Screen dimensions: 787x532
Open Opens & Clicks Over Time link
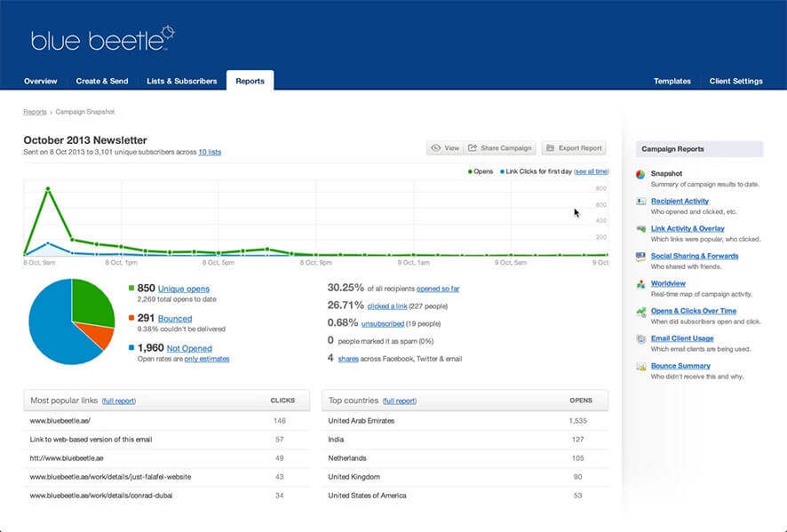[x=694, y=311]
